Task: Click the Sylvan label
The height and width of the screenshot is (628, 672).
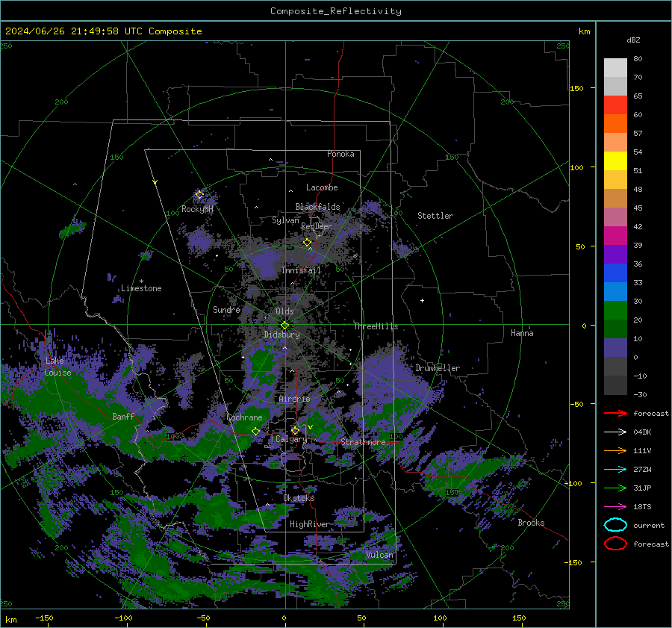Action: click(285, 220)
